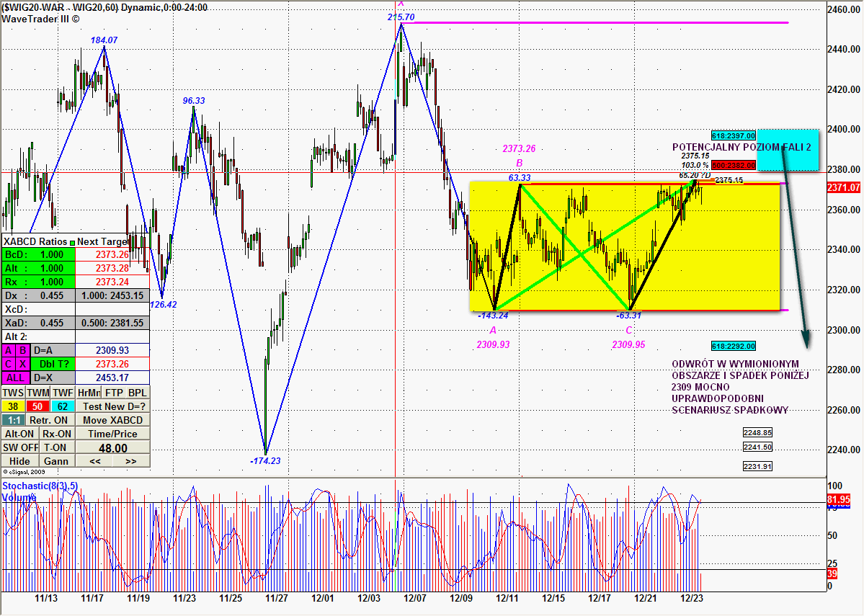The height and width of the screenshot is (616, 864).
Task: Toggle the Alt-ON setting
Action: [19, 434]
